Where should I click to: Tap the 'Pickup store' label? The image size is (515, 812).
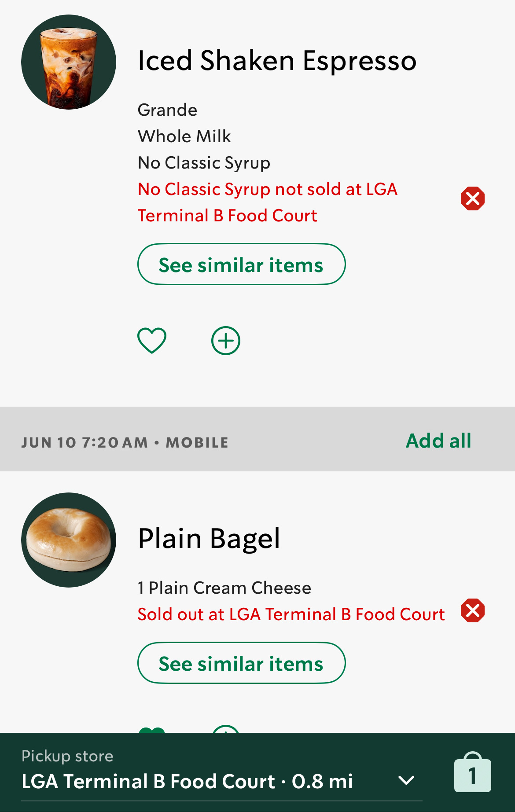pyautogui.click(x=67, y=756)
